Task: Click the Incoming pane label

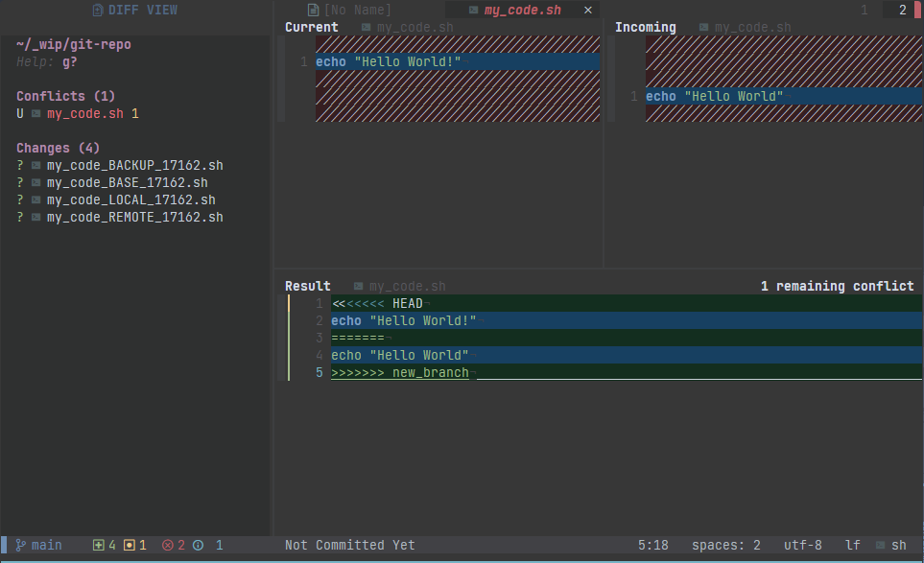Action: [x=646, y=27]
